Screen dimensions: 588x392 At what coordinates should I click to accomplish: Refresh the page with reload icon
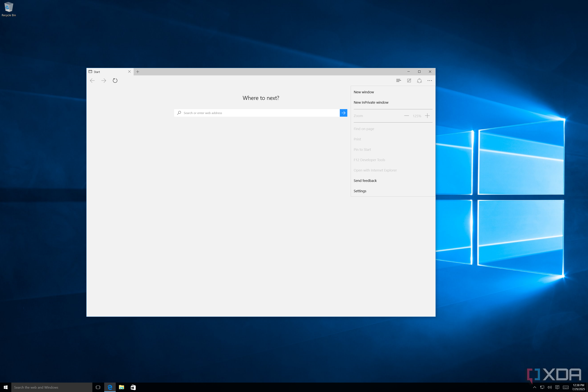click(x=115, y=80)
